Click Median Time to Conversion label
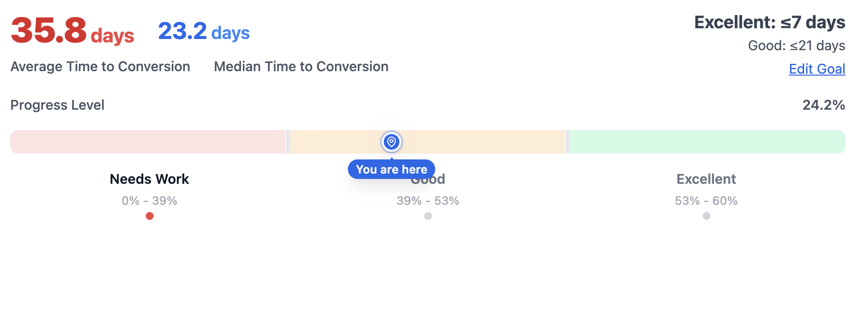868x312 pixels. pos(301,66)
